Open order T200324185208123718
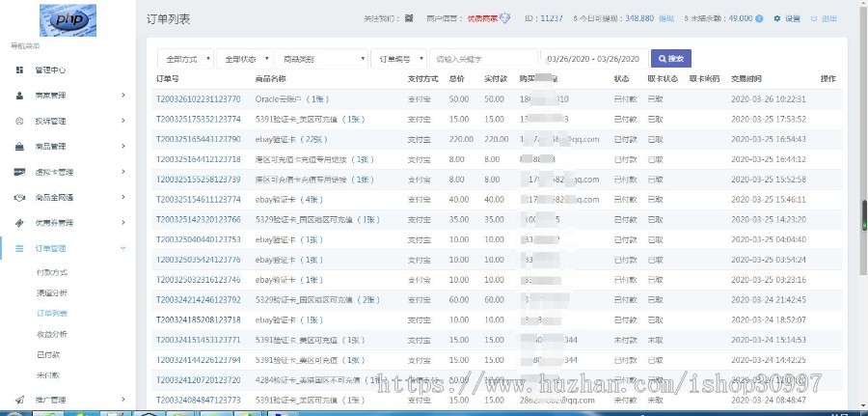Viewport: 868px width, 416px height. (x=198, y=320)
